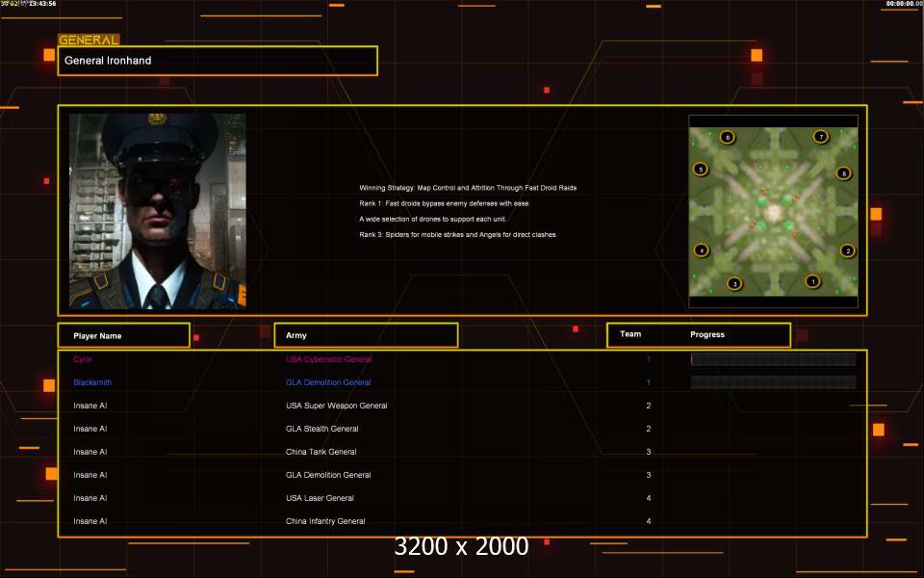The width and height of the screenshot is (924, 578).
Task: Select the USA Super Weapon General entry
Action: click(x=336, y=406)
